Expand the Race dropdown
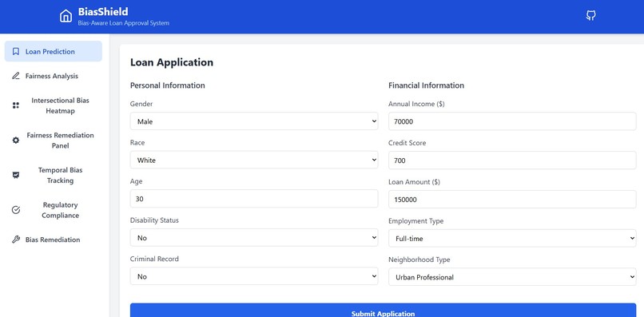The height and width of the screenshot is (317, 644). tap(254, 160)
